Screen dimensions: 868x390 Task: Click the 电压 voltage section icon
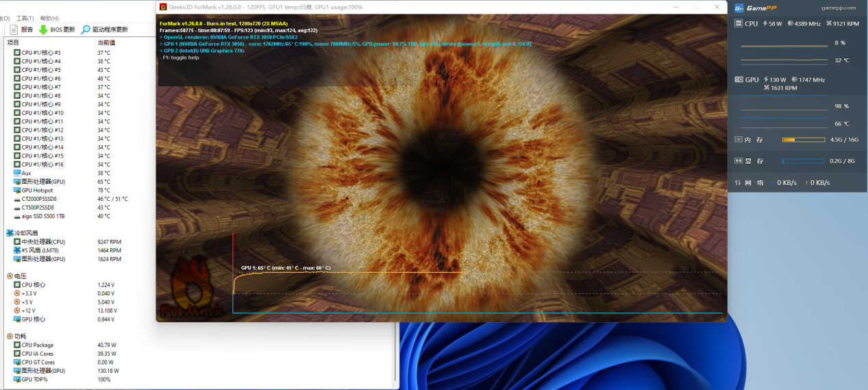pos(10,276)
